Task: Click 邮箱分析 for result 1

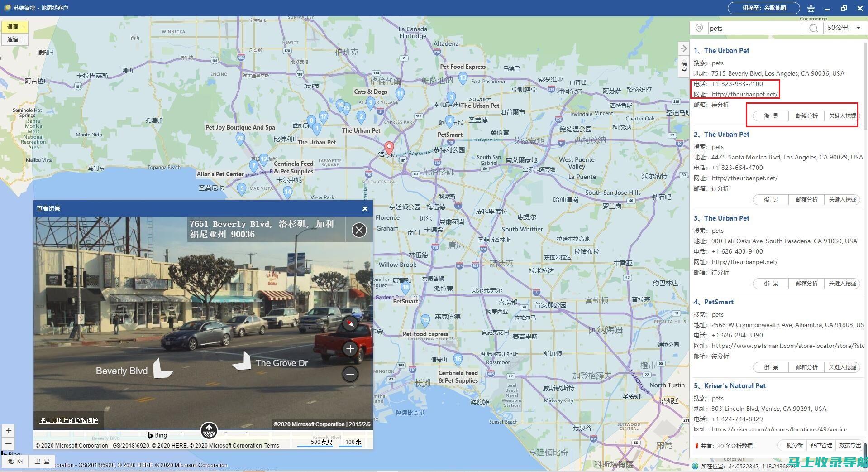Action: pos(806,116)
